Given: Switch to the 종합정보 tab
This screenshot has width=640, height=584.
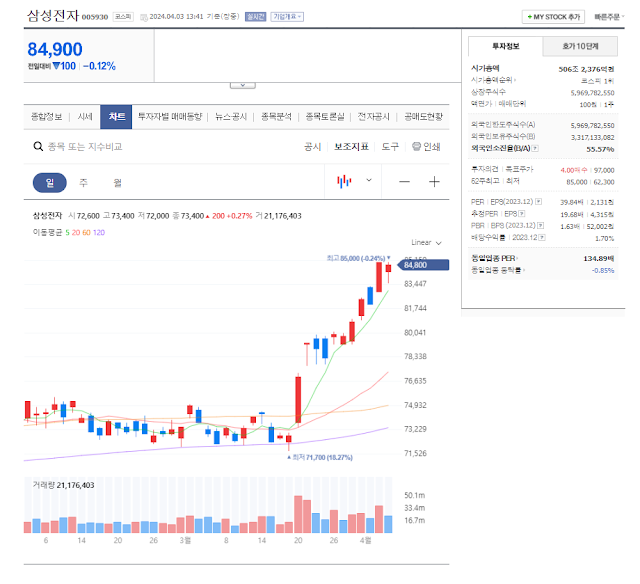Looking at the screenshot, I should (47, 117).
